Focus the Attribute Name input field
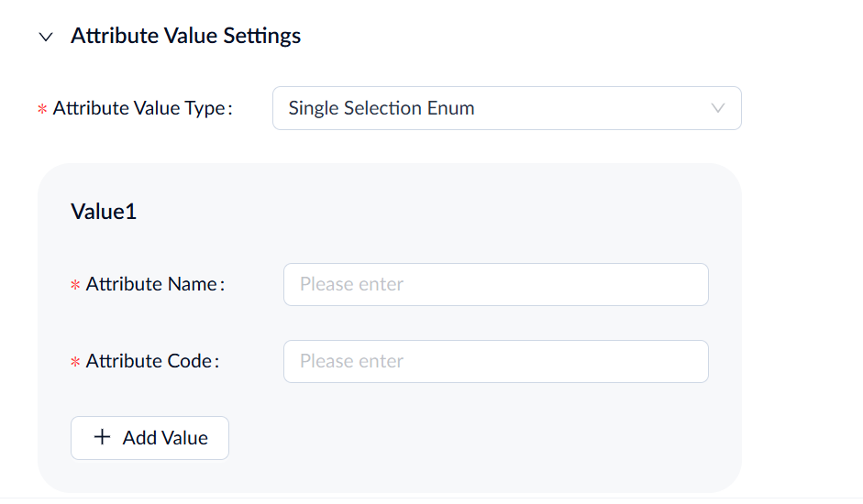 click(495, 284)
